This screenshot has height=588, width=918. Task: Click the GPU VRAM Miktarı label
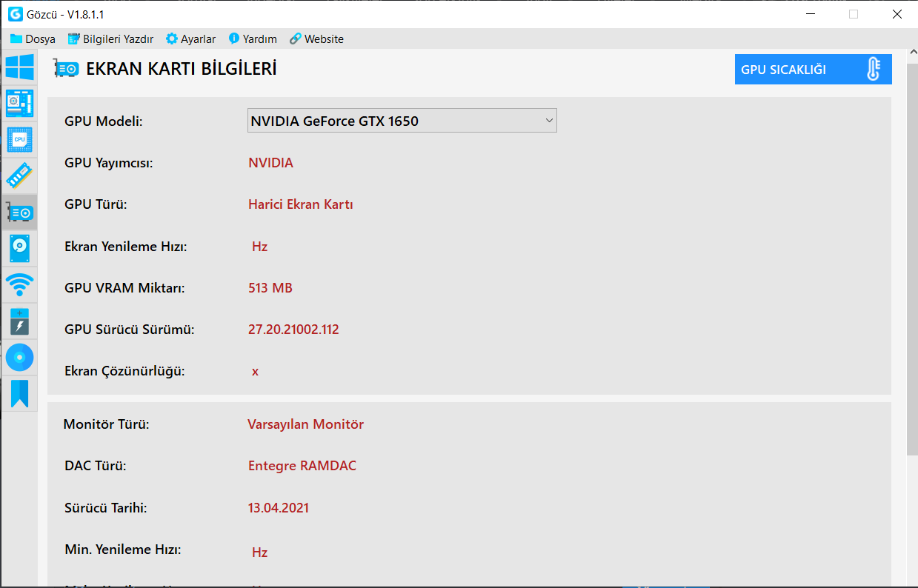pos(124,288)
